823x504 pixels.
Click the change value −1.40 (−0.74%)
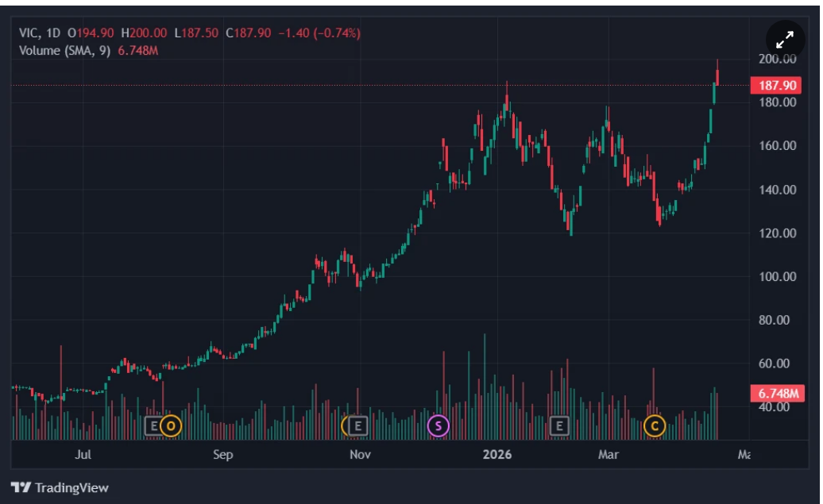pyautogui.click(x=319, y=33)
